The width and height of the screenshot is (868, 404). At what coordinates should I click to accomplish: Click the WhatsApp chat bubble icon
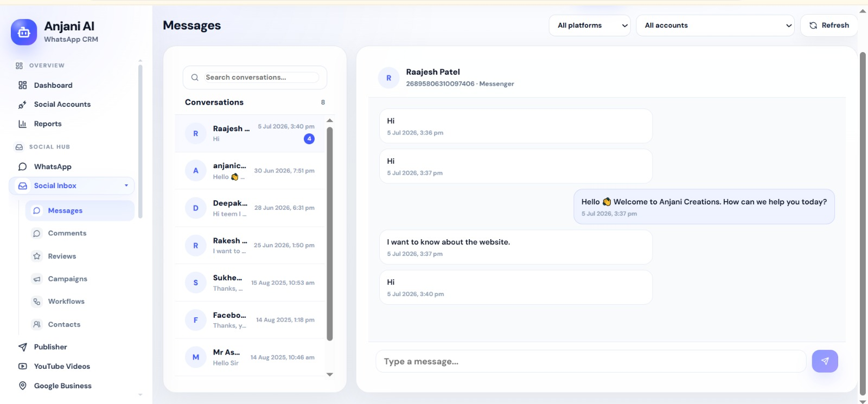pyautogui.click(x=22, y=166)
